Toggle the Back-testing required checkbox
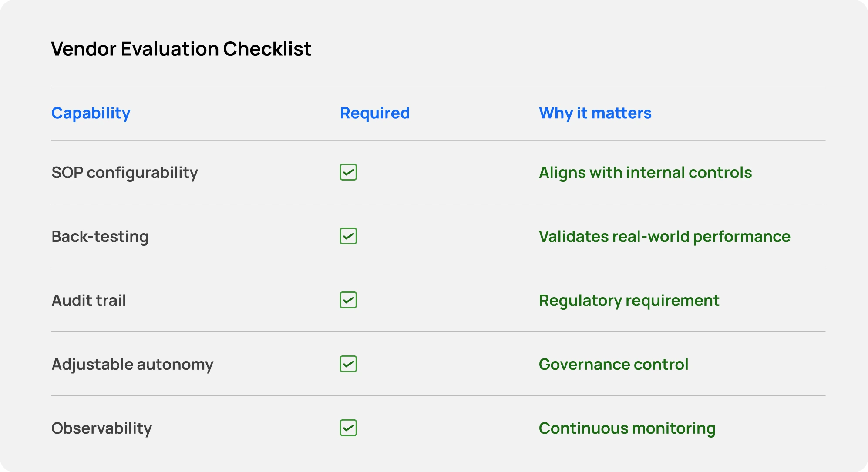868x472 pixels. 348,236
